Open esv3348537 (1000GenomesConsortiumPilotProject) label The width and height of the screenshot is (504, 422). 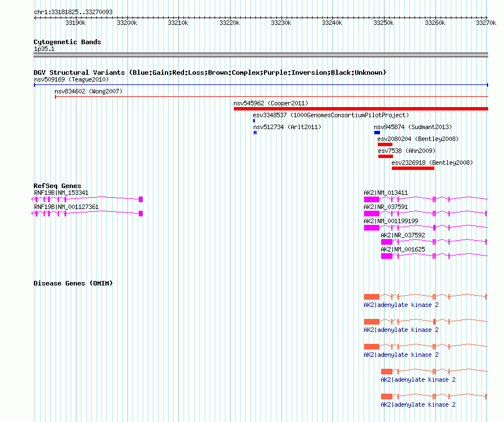(x=331, y=115)
